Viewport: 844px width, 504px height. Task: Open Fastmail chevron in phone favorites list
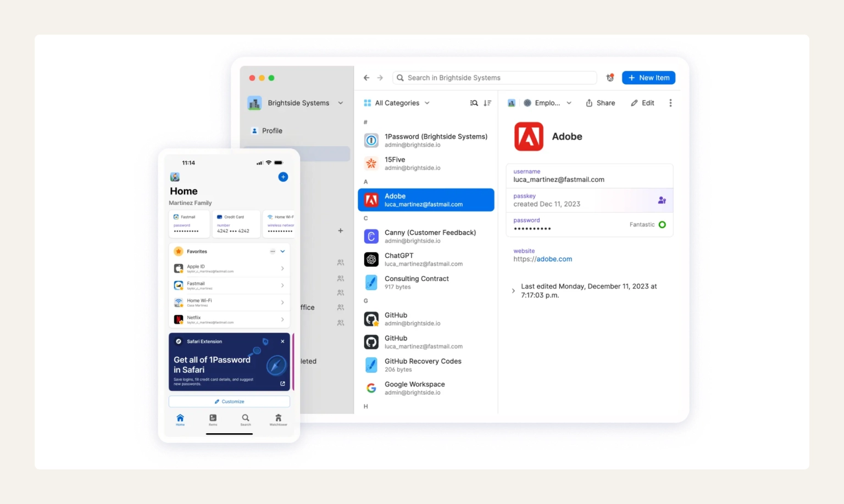click(282, 285)
